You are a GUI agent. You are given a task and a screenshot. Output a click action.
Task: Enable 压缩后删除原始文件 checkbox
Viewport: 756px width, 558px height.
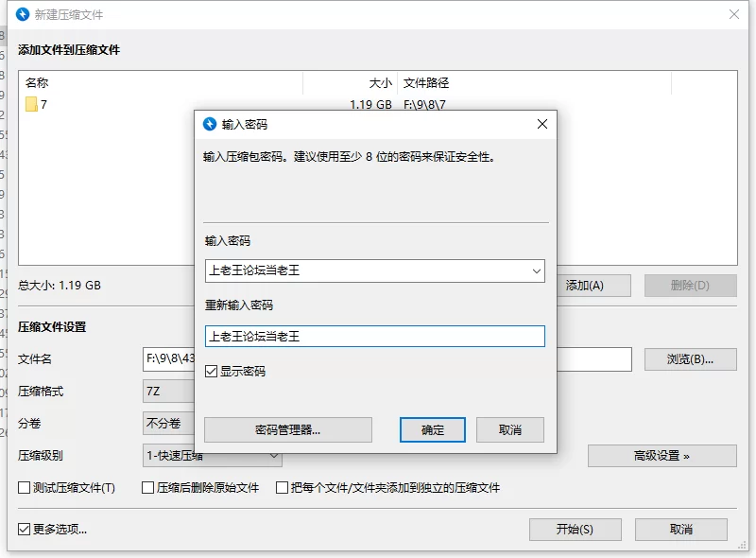pos(148,487)
